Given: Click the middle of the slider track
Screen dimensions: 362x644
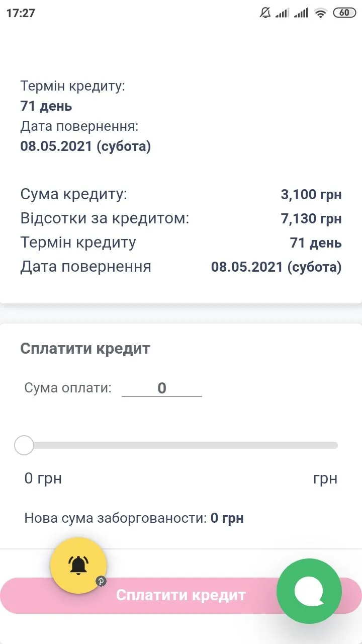Looking at the screenshot, I should point(181,445).
